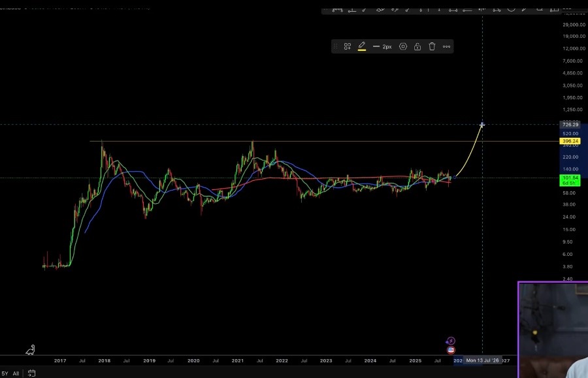Click the dinosaur logo icon on chart
The image size is (588, 378).
coord(30,351)
